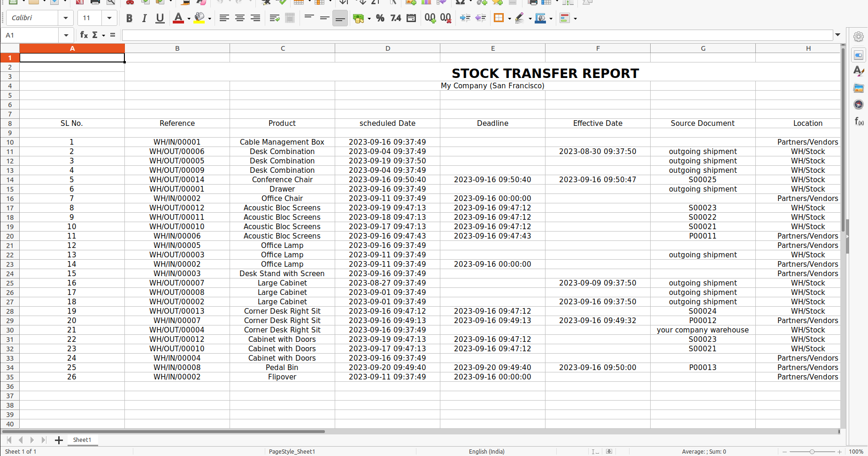
Task: Toggle italic formatting
Action: (x=144, y=18)
